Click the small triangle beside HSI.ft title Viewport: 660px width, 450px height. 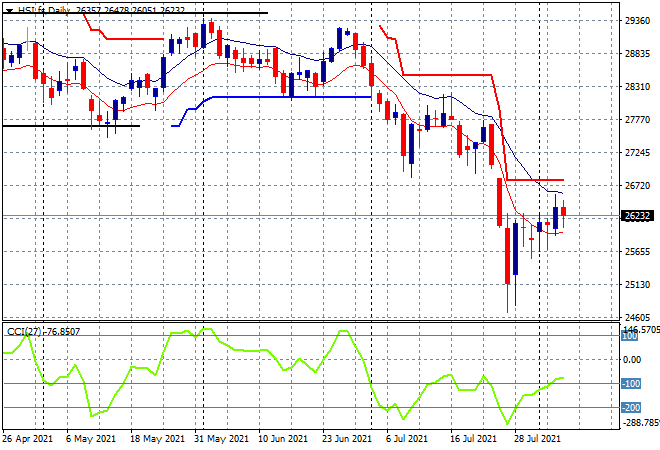9,11
